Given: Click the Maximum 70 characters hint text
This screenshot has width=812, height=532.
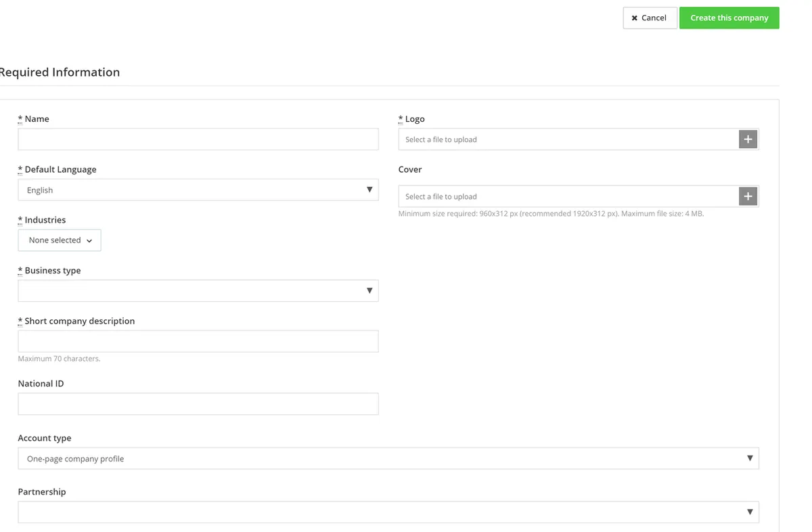Looking at the screenshot, I should (x=59, y=359).
